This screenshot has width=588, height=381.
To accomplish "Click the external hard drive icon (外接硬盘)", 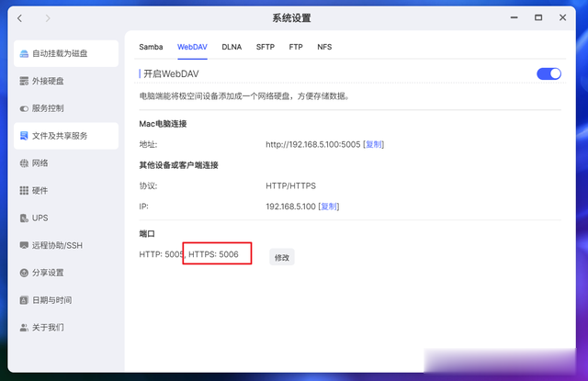I will (x=24, y=81).
